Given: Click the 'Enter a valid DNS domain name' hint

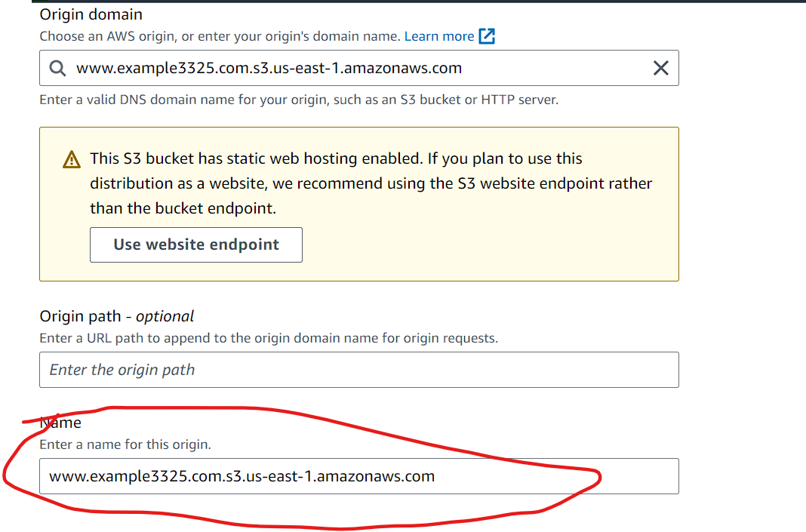Looking at the screenshot, I should (x=299, y=100).
